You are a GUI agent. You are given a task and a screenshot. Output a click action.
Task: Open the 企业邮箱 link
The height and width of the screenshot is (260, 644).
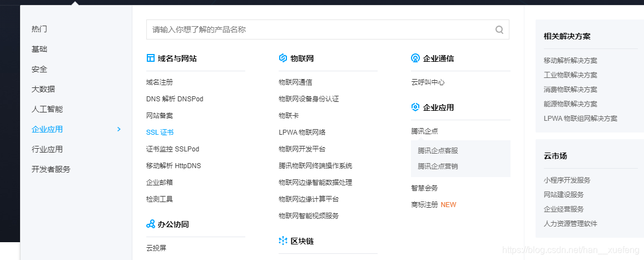pyautogui.click(x=160, y=182)
